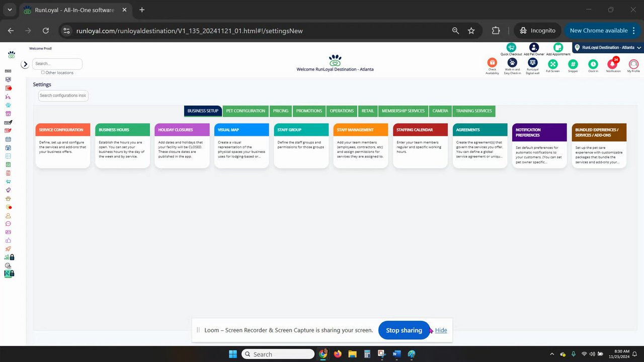Open Windows Start menu

233,354
